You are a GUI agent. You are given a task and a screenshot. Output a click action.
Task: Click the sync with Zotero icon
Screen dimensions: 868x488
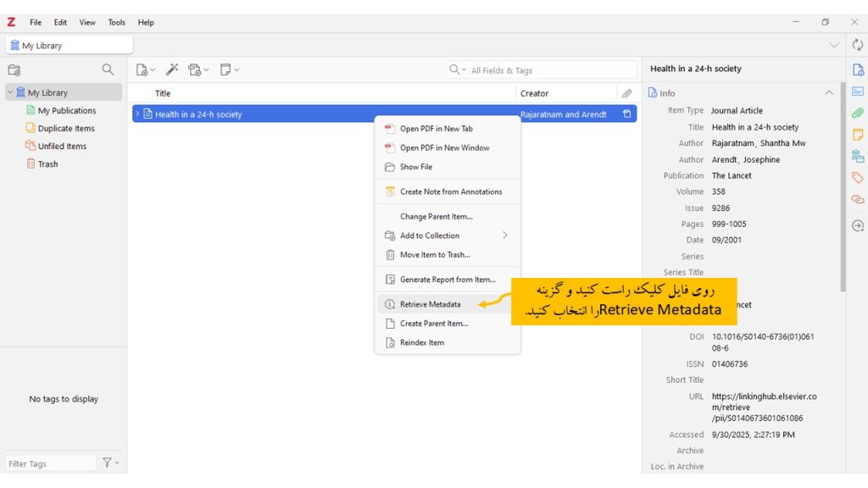(857, 45)
